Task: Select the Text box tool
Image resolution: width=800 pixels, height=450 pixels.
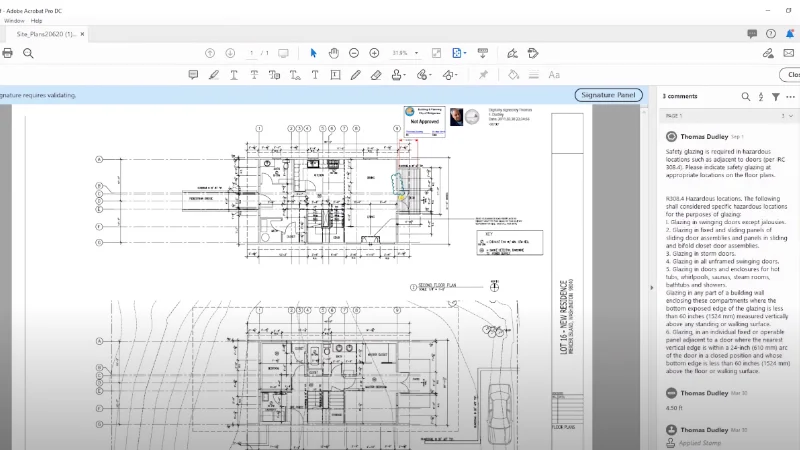Action: (x=335, y=75)
